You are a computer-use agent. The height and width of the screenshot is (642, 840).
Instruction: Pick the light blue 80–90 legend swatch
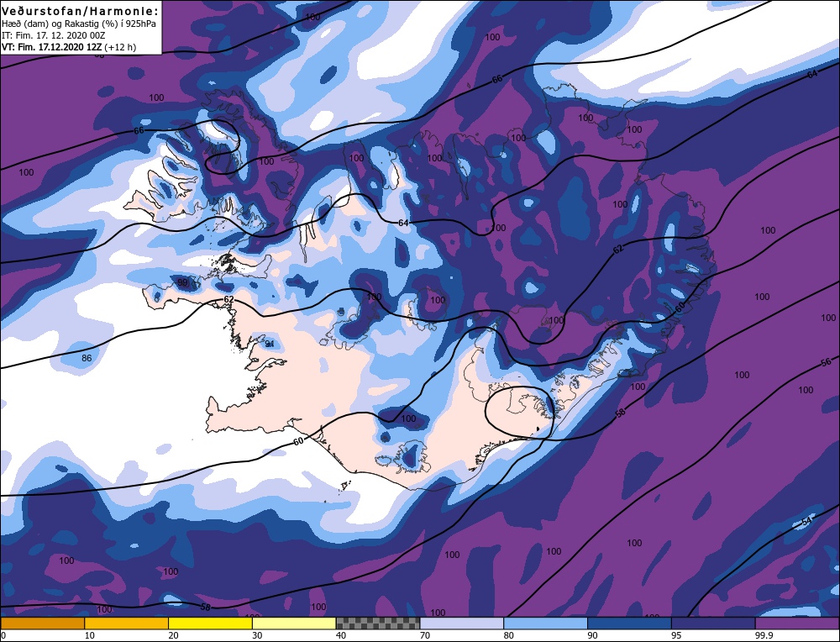tap(545, 624)
